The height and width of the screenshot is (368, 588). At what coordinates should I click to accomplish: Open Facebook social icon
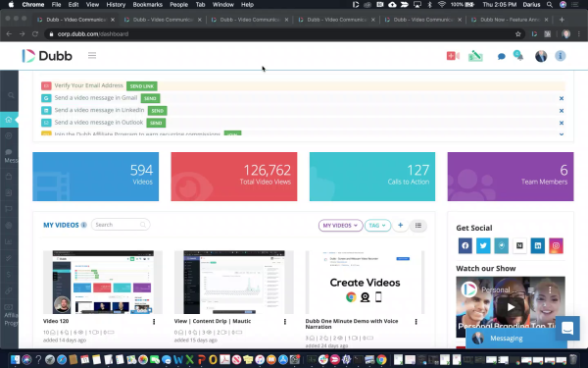pyautogui.click(x=465, y=245)
